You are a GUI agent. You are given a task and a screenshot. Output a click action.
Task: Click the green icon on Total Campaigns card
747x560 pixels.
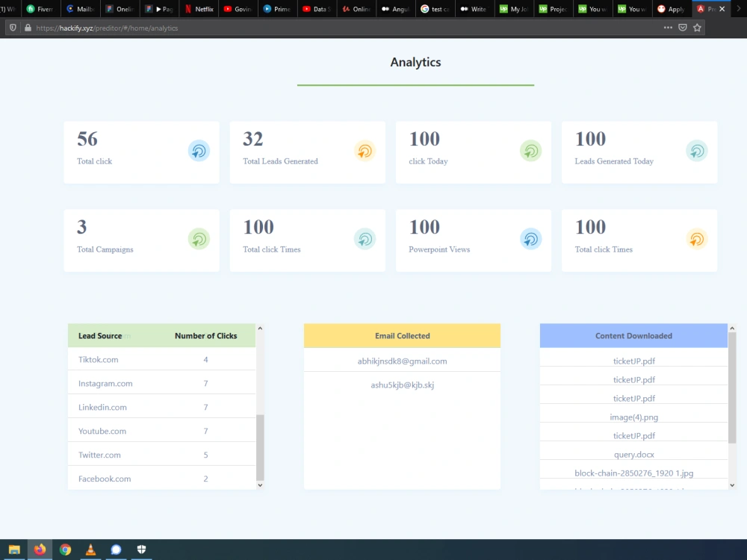coord(199,239)
